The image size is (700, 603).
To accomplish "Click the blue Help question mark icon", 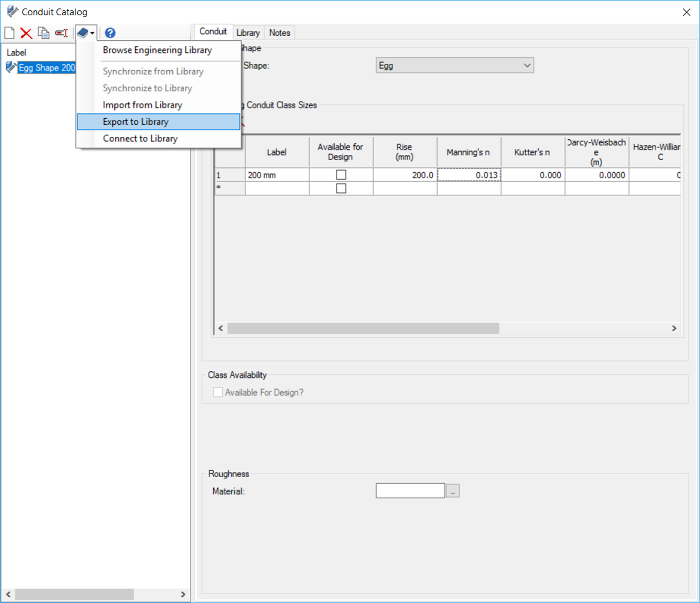I will [x=110, y=33].
